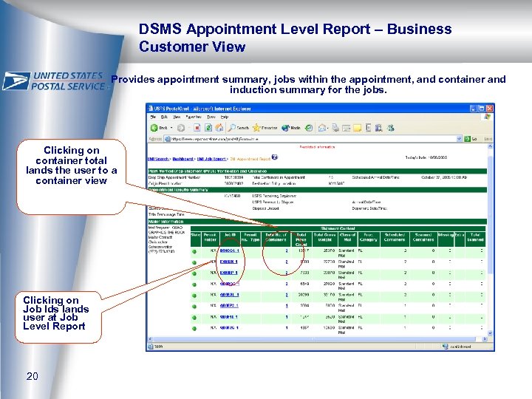Click the Stop loading icon
532x399 pixels.
tap(197, 128)
